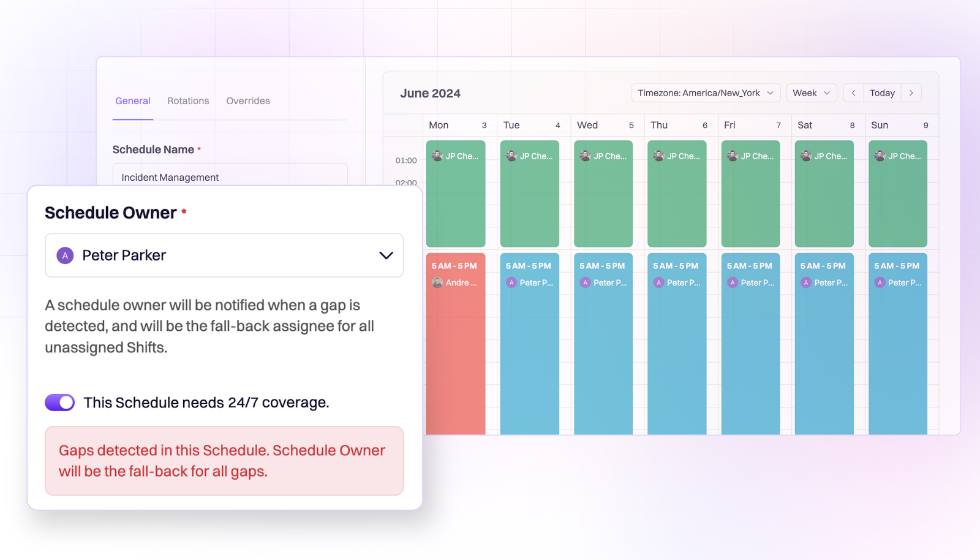Image resolution: width=980 pixels, height=560 pixels.
Task: Click Peter P's avatar on Saturday's blue shift
Action: 805,282
